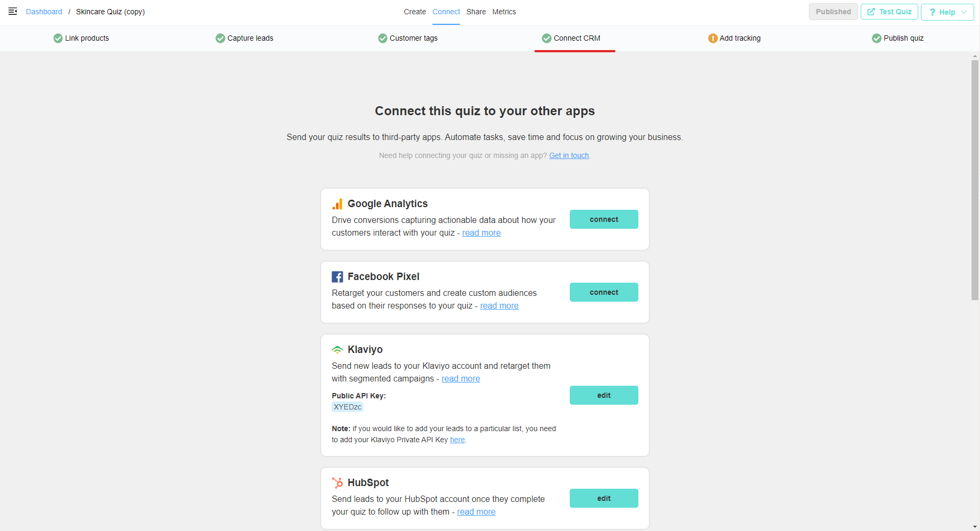Screen dimensions: 980x531
Task: Click the Facebook Pixel logo icon
Action: point(337,277)
